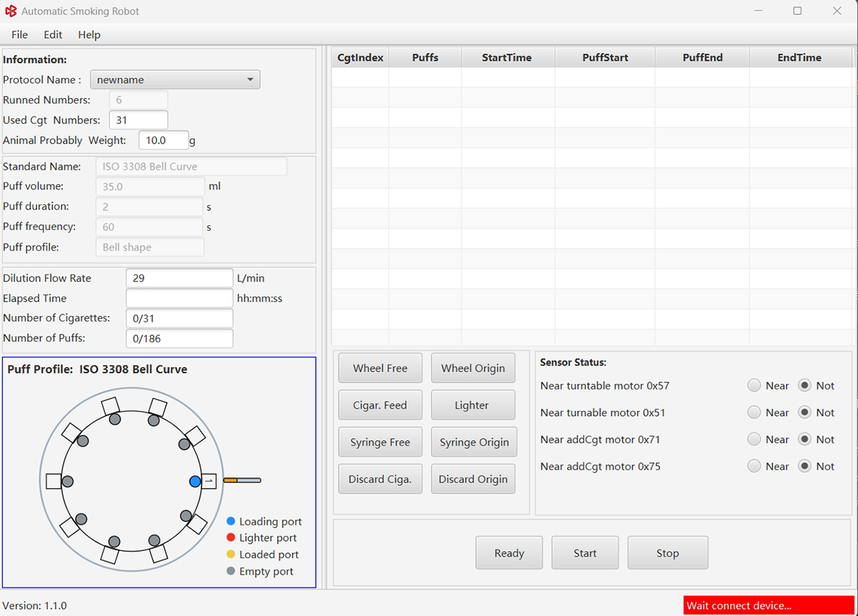The height and width of the screenshot is (616, 858).
Task: Open the Protocol Name dropdown
Action: click(x=175, y=80)
